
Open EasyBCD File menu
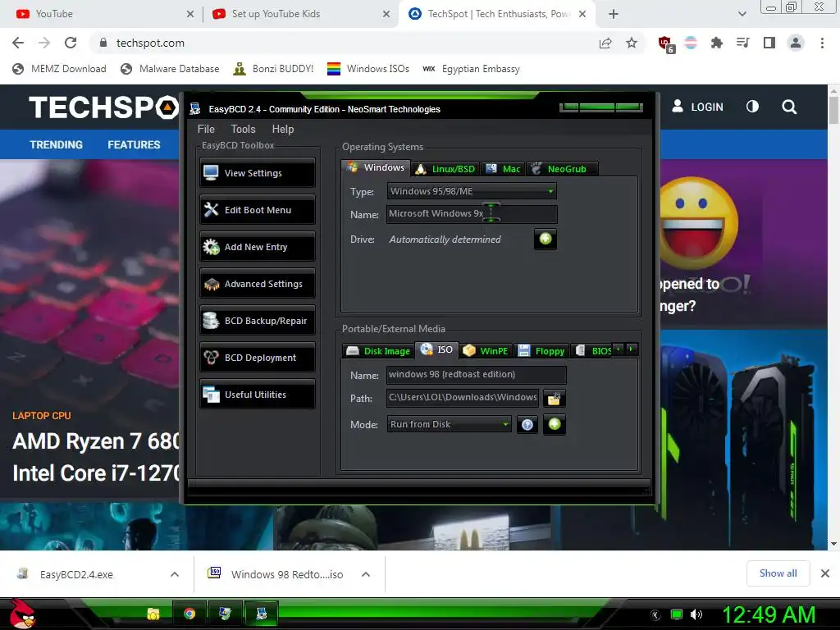pyautogui.click(x=206, y=129)
